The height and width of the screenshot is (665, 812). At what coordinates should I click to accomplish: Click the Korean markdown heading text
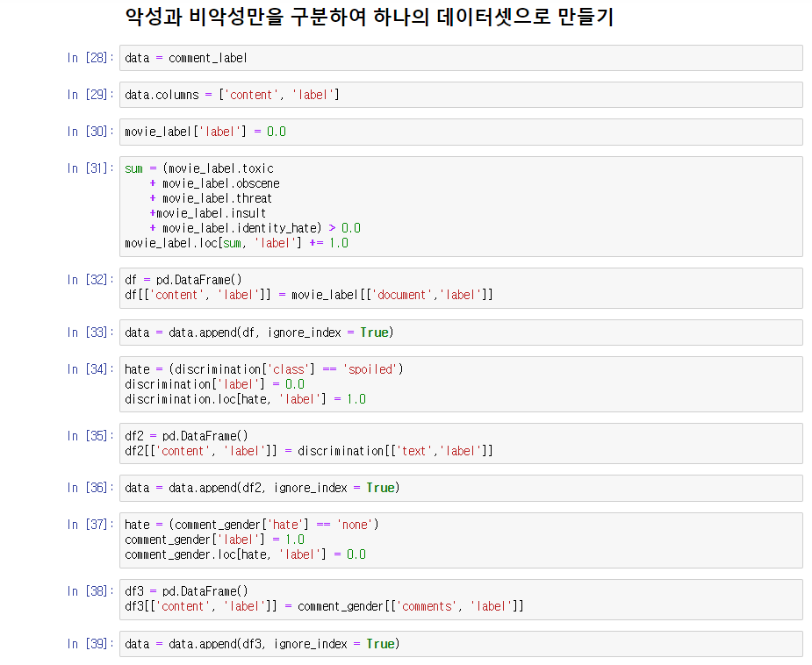370,17
